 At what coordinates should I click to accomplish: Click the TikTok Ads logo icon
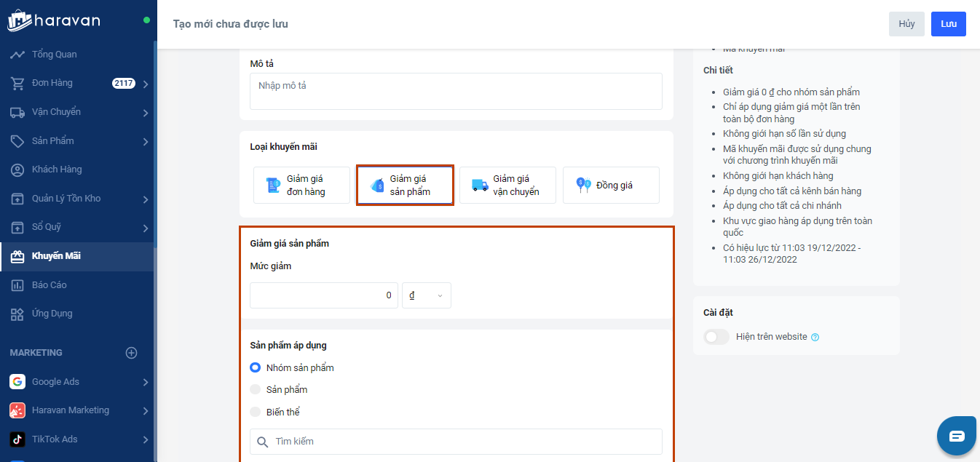pos(17,439)
